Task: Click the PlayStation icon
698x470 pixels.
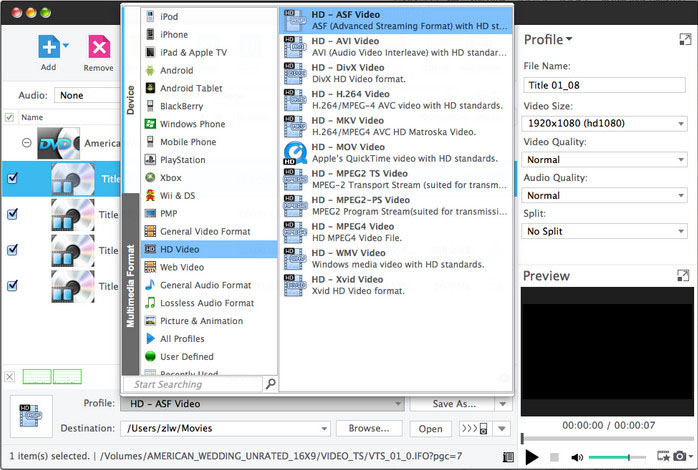Action: [150, 159]
